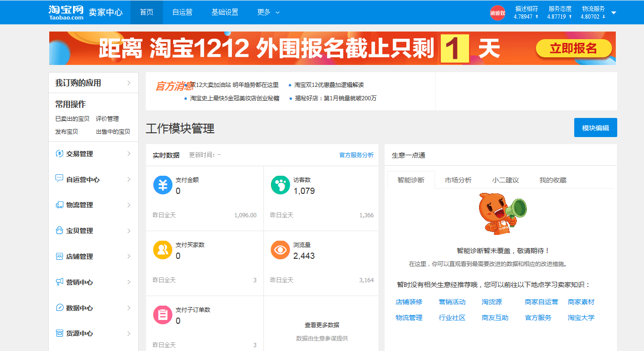Go to 首页 in top navigation
Image resolution: width=644 pixels, height=351 pixels.
click(147, 12)
